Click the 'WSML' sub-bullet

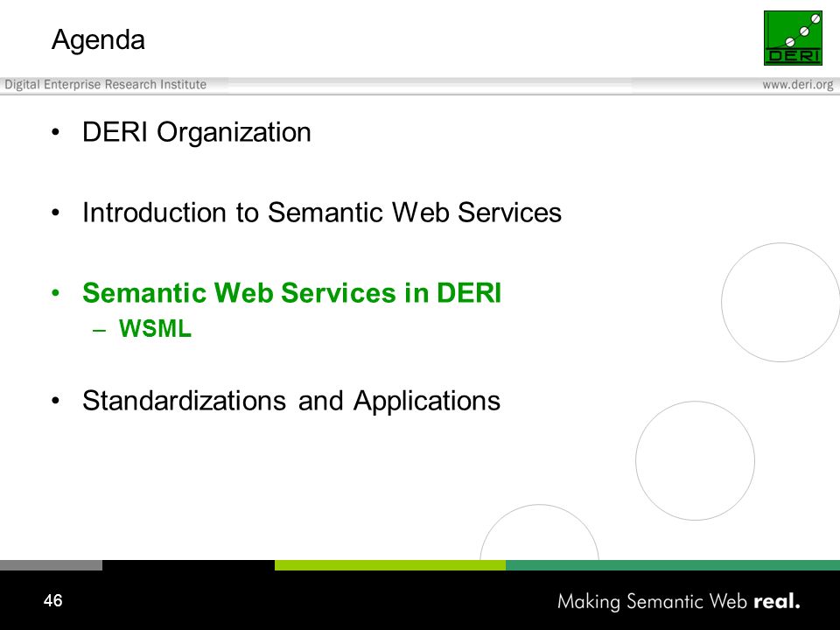point(155,328)
